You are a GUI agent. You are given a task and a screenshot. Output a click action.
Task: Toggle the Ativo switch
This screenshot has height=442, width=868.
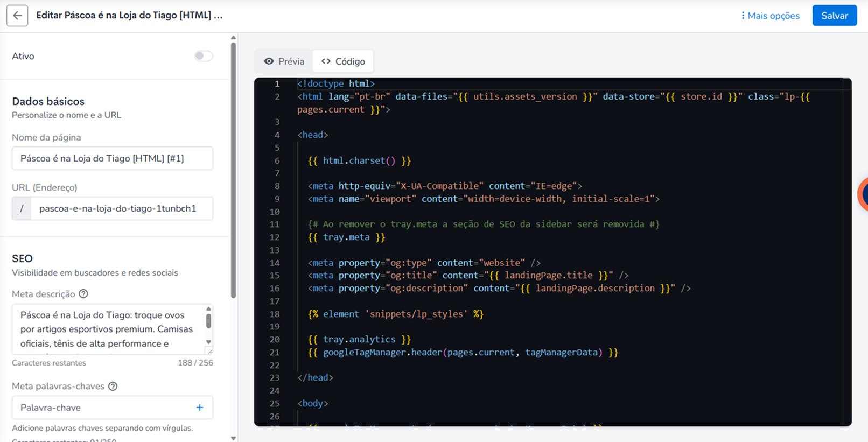204,56
